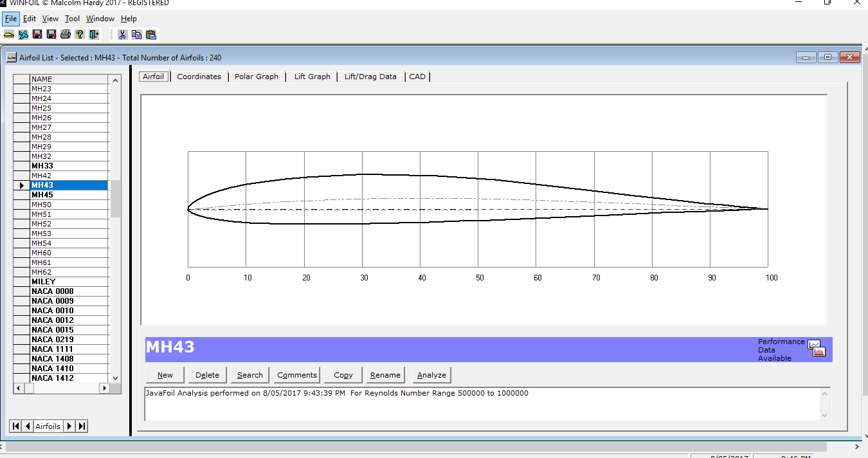The height and width of the screenshot is (458, 868).
Task: Select MH45 in airfoil list
Action: 69,195
